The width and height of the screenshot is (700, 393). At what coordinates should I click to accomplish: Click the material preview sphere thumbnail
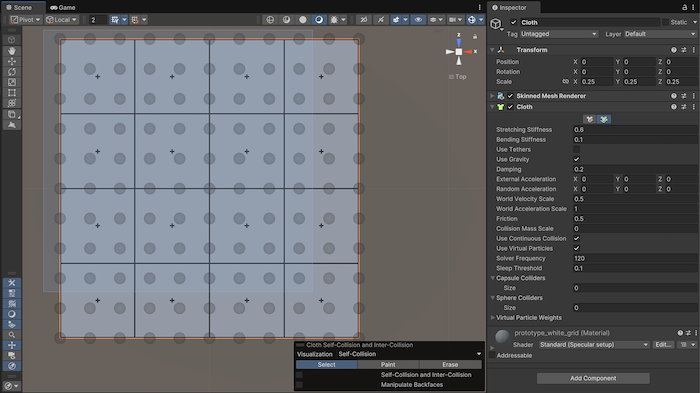tap(502, 336)
